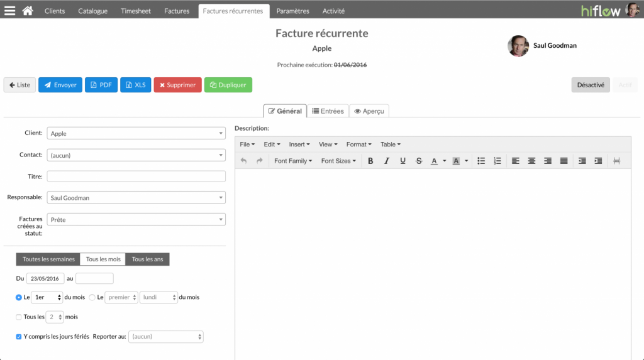644x360 pixels.
Task: Open the Paramètres menu item
Action: pos(292,11)
